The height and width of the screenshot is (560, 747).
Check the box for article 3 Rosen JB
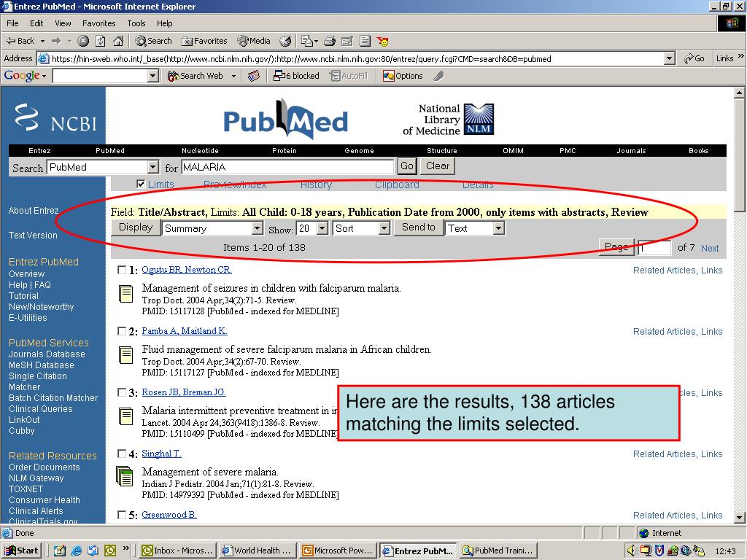pyautogui.click(x=122, y=392)
